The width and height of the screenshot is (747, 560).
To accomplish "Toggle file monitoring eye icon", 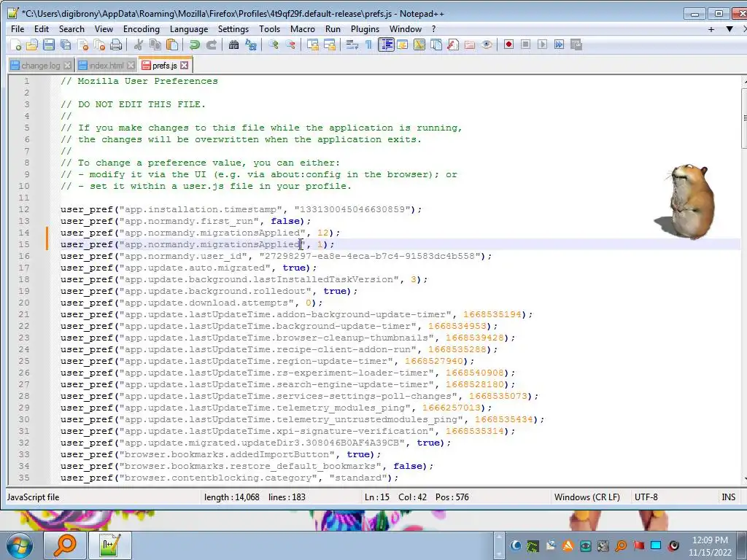I will tap(487, 44).
